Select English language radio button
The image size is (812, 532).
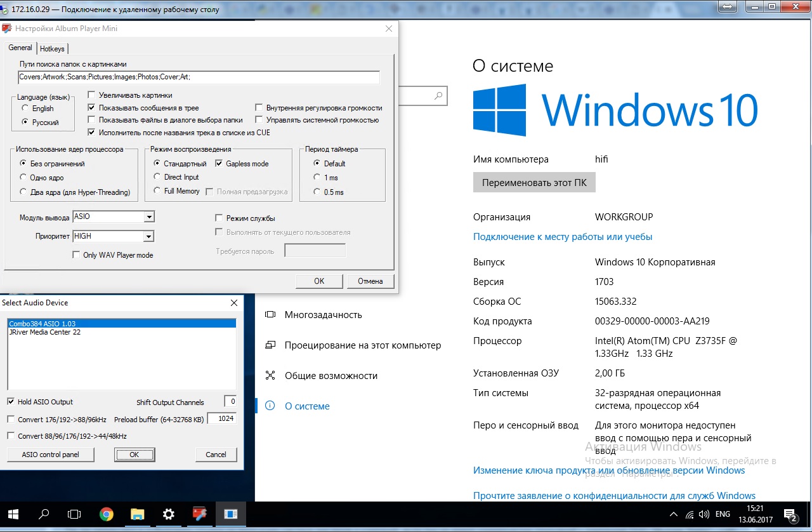(x=25, y=109)
